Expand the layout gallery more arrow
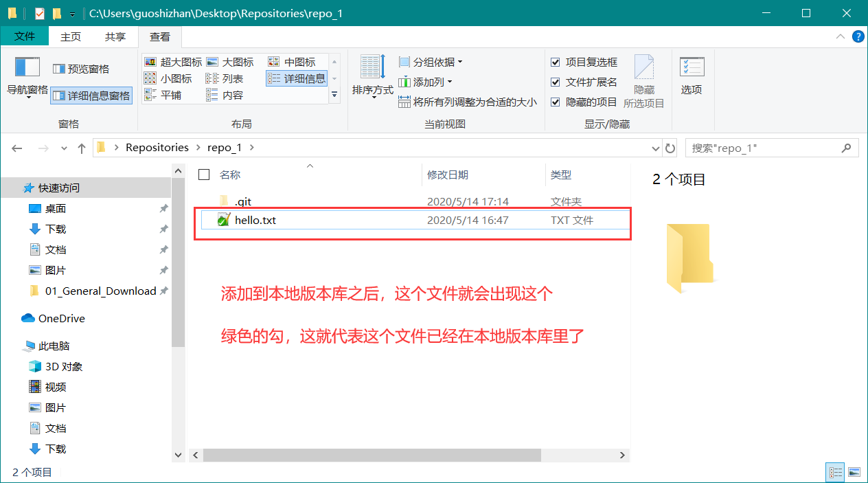The image size is (868, 483). (334, 96)
